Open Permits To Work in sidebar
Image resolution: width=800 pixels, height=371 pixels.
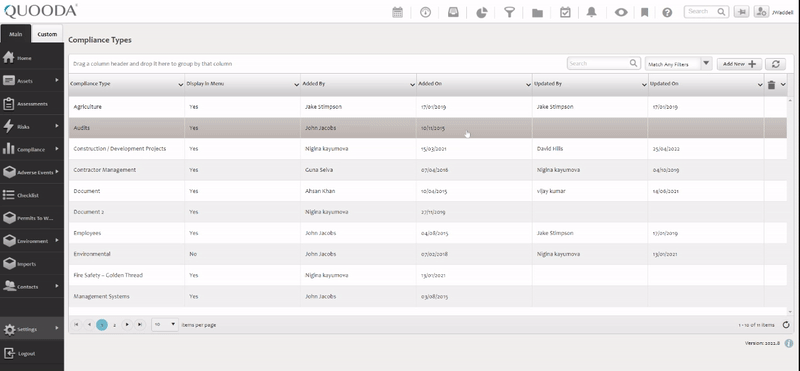click(32, 218)
